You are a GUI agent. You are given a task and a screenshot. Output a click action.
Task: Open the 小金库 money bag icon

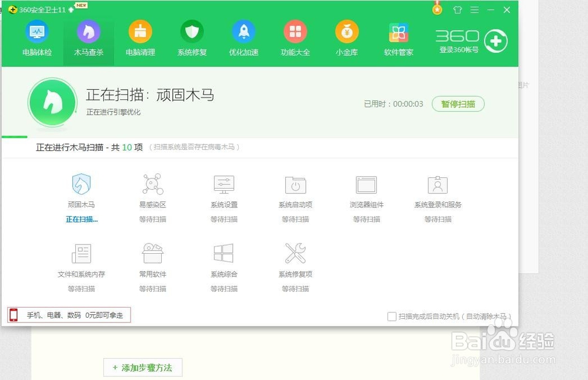point(347,32)
